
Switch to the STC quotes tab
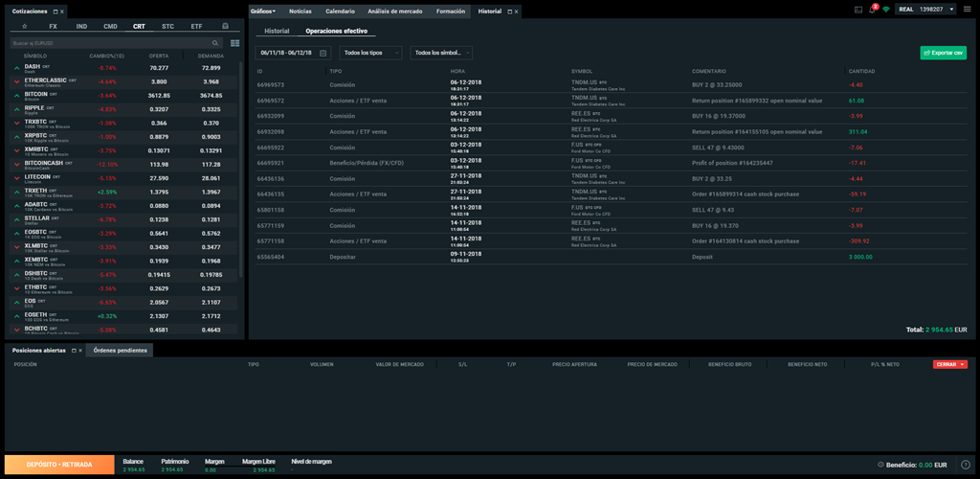167,27
